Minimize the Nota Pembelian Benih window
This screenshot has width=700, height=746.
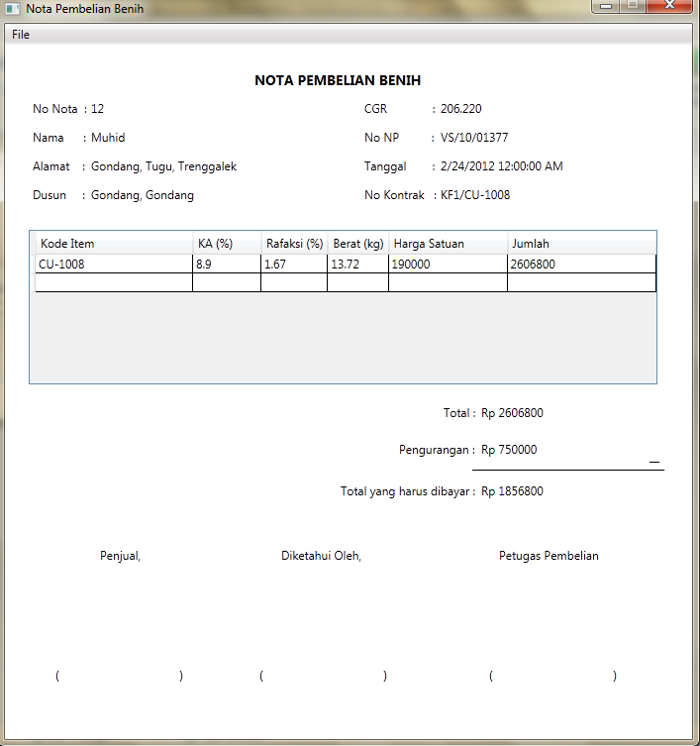605,6
